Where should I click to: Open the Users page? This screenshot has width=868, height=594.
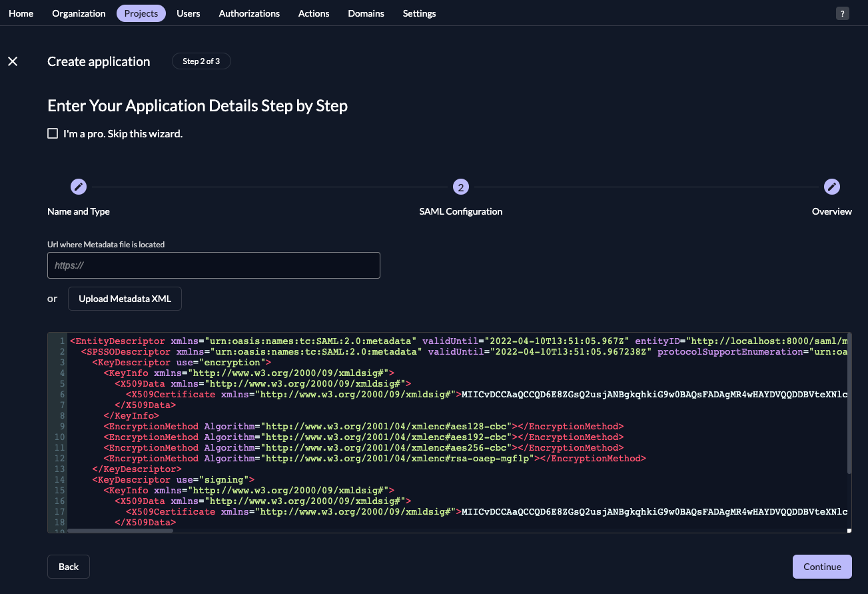coord(188,13)
